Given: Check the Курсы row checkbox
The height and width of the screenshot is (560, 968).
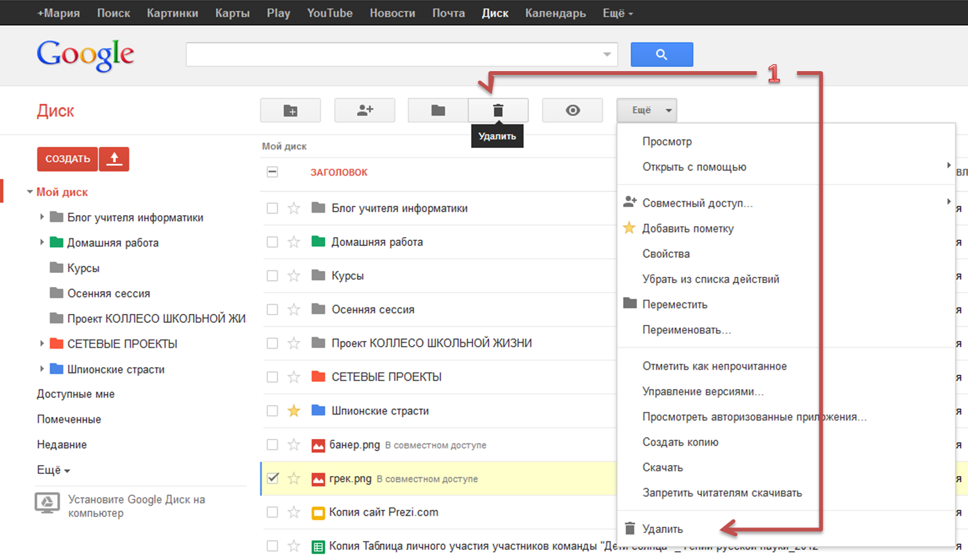Looking at the screenshot, I should click(x=272, y=276).
